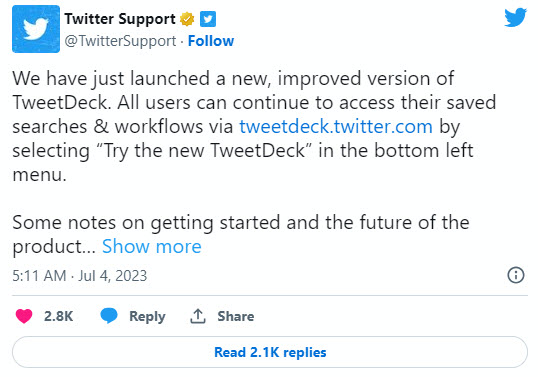Click the reply speech bubble icon
Viewport: 538px width, 377px height.
(x=109, y=316)
